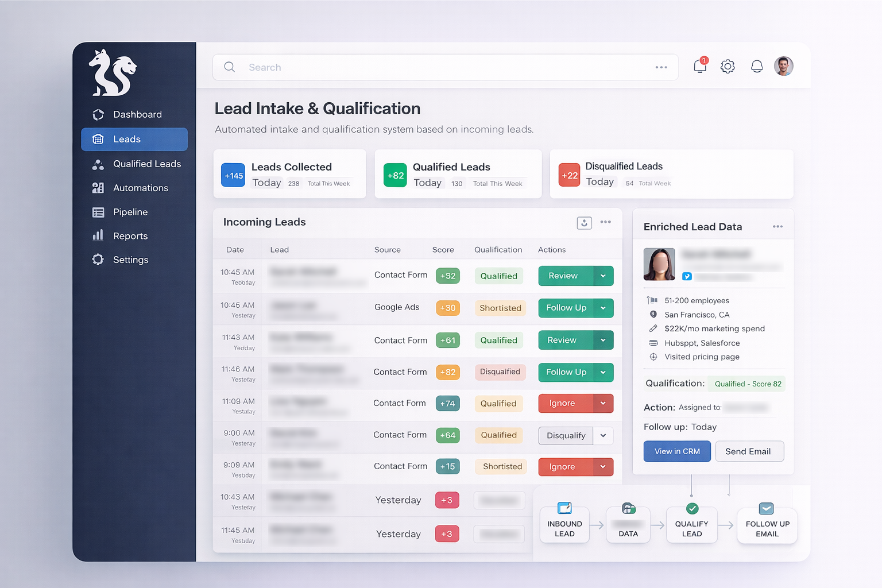Open the user profile avatar
The height and width of the screenshot is (588, 882).
[783, 67]
